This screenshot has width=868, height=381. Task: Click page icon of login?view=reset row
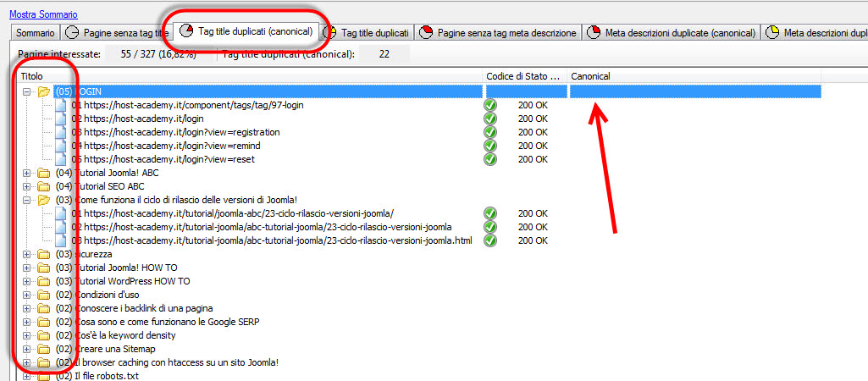(x=61, y=159)
